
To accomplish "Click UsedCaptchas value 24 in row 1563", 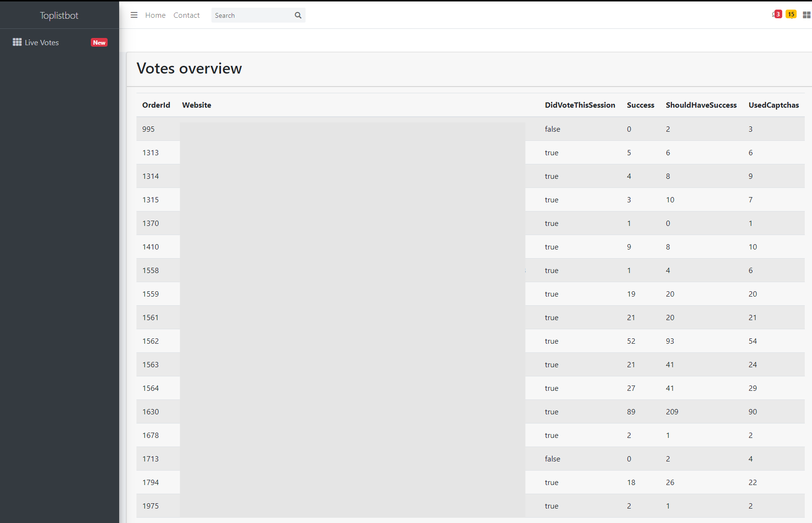I will 752,365.
